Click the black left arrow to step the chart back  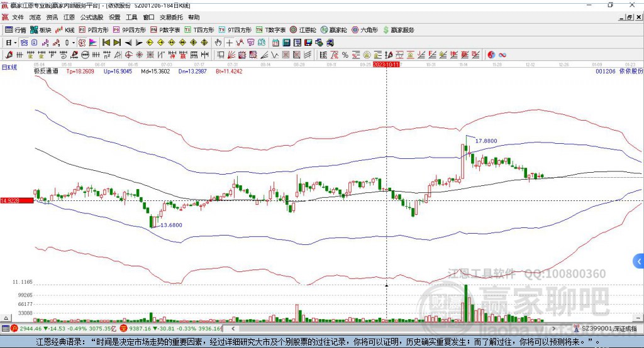[128, 42]
